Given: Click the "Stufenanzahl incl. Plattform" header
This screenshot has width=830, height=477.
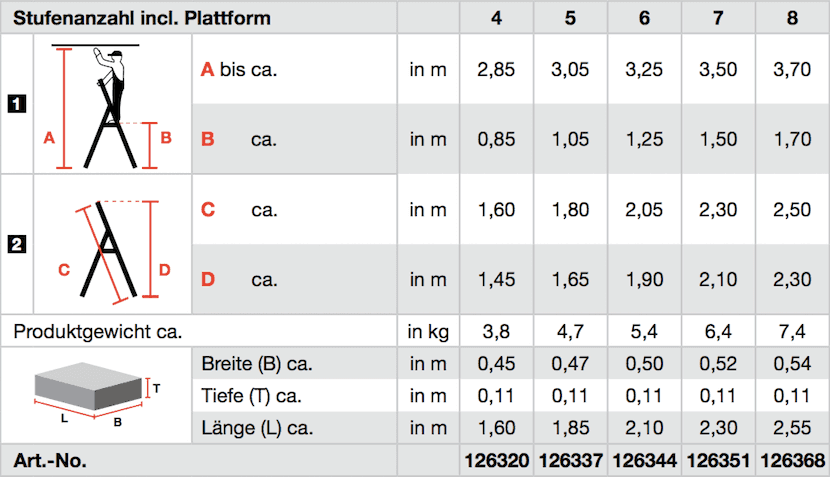Looking at the screenshot, I should pos(141,18).
